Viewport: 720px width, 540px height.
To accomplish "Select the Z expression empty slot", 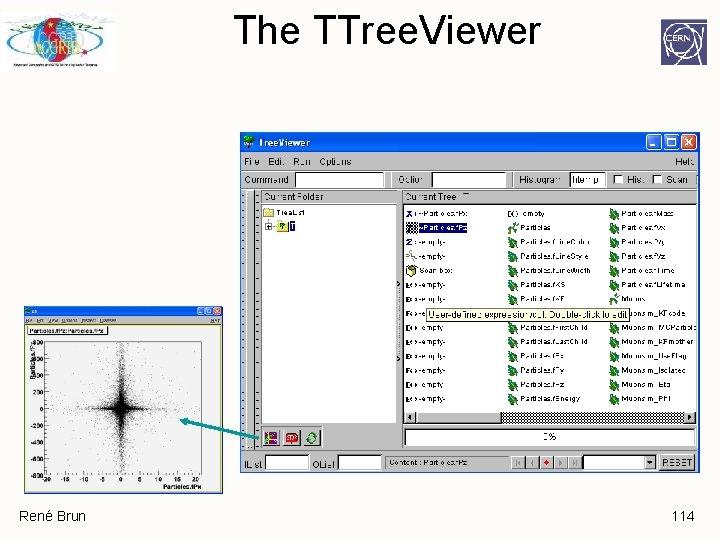I will click(426, 242).
